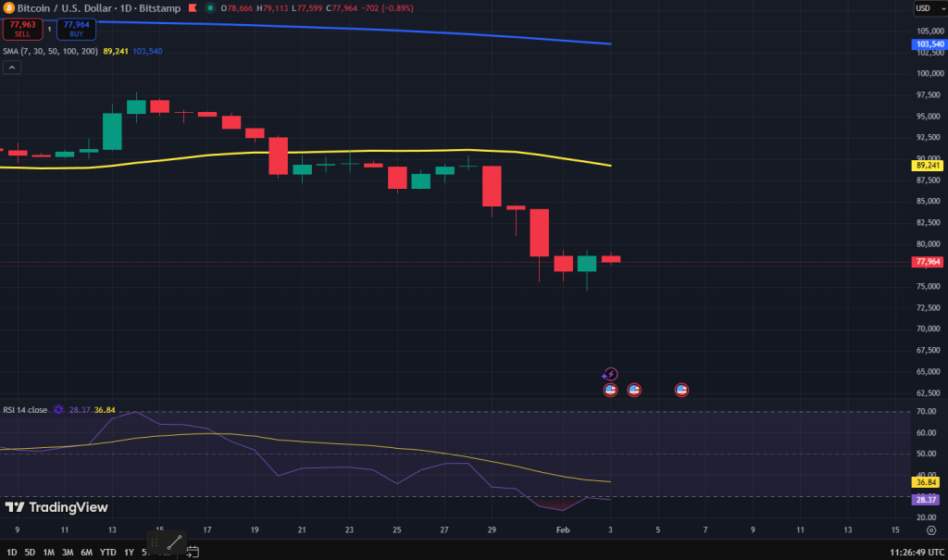Click the yellow SMA value 89,241 in legend
Image resolution: width=948 pixels, height=560 pixels.
pyautogui.click(x=116, y=52)
